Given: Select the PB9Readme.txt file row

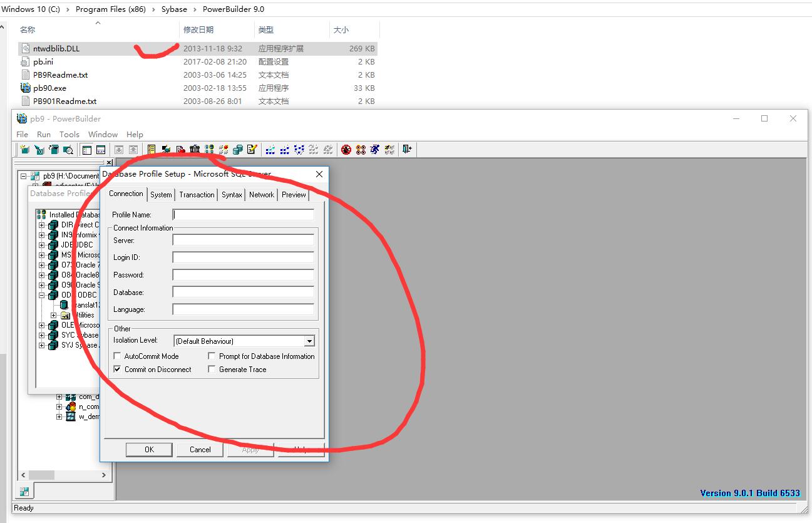Looking at the screenshot, I should pos(198,75).
